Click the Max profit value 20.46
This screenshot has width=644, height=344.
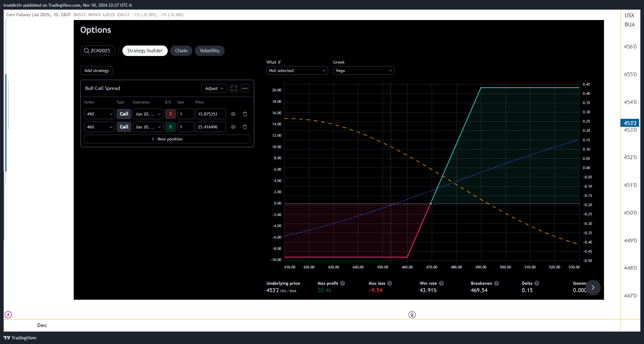(324, 290)
